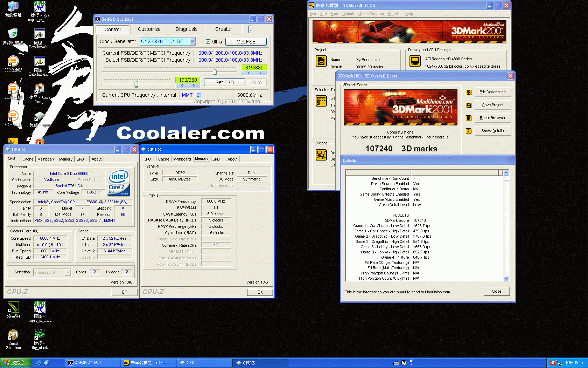Click the Start button on the taskbar

(15, 363)
